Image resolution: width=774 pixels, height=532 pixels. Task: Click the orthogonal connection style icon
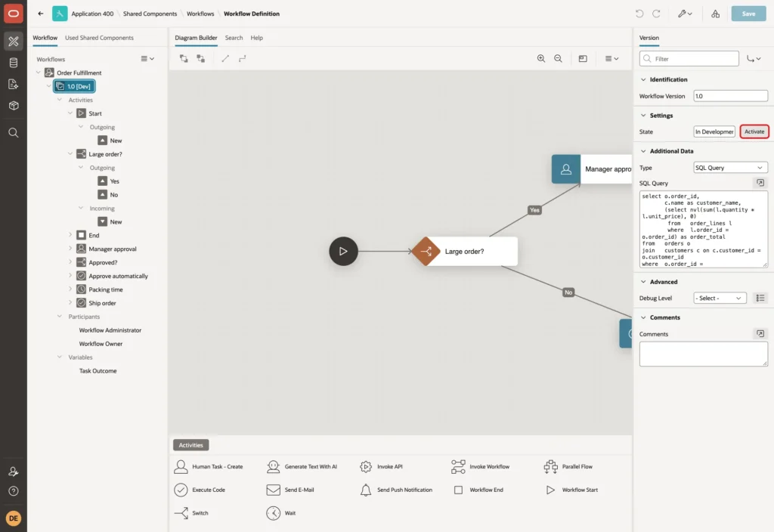pos(243,58)
